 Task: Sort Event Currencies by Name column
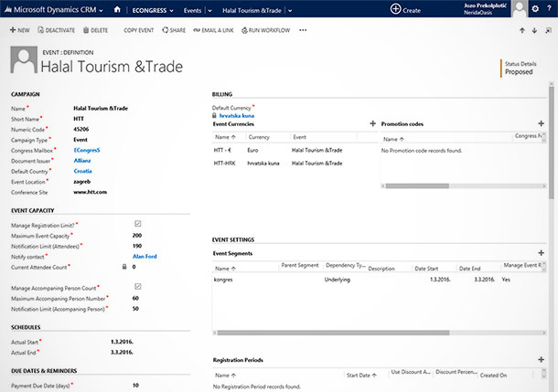225,137
